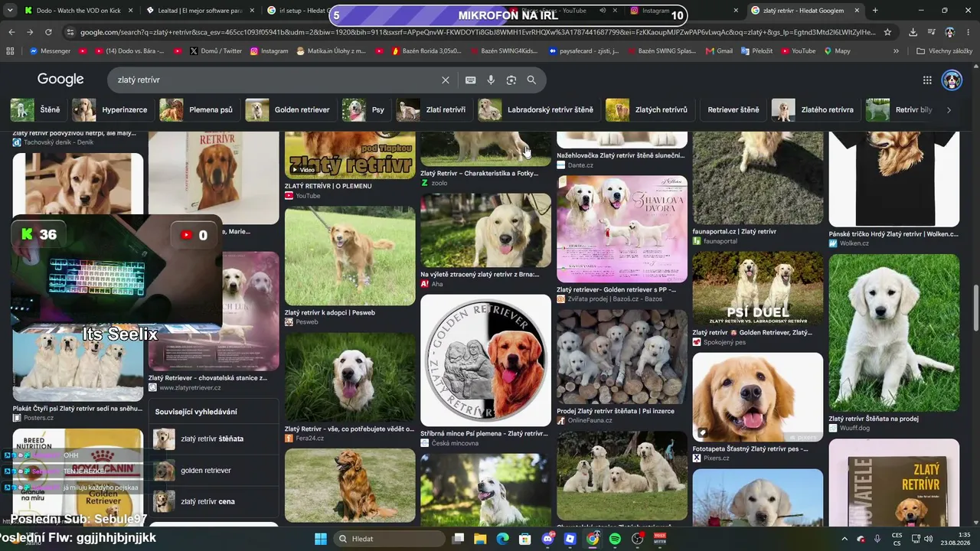Viewport: 980px width, 551px height.
Task: Go to the Google homepage logo
Action: pyautogui.click(x=60, y=80)
